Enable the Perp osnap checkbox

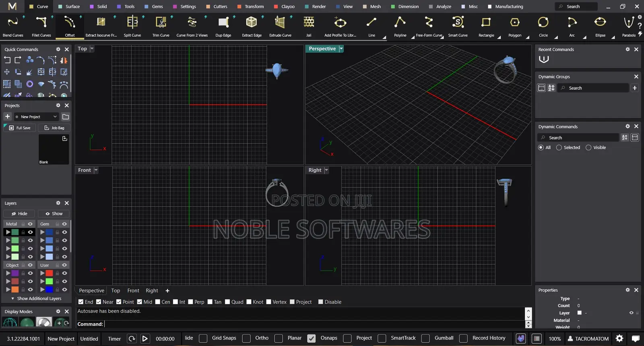point(190,302)
